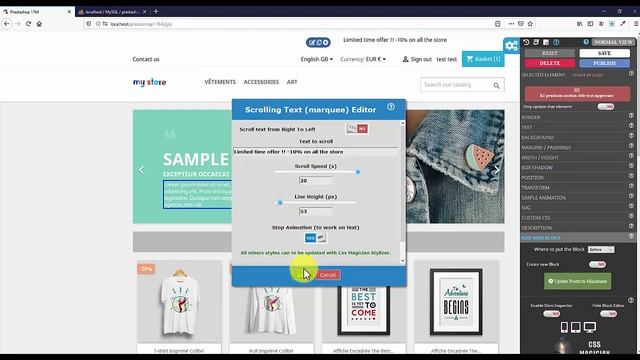The height and width of the screenshot is (360, 640).
Task: Click the Contact us link
Action: pos(146,59)
